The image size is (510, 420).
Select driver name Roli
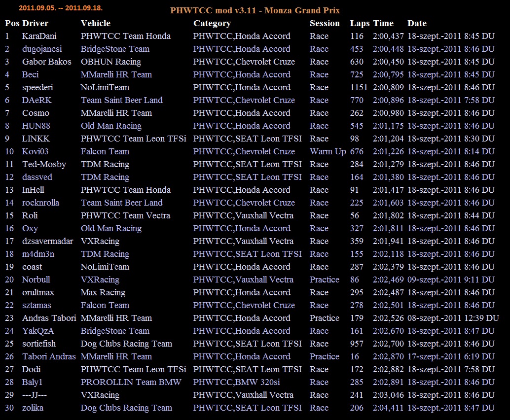[30, 215]
